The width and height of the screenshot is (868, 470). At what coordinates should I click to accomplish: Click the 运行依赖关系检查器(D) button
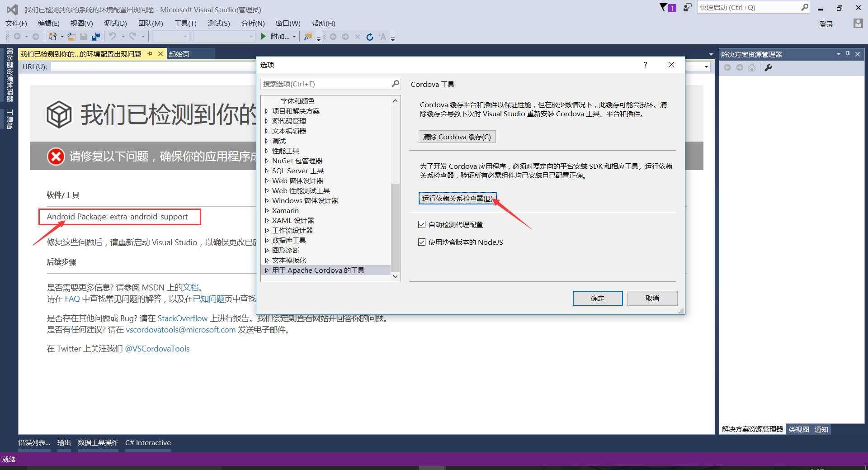tap(458, 198)
